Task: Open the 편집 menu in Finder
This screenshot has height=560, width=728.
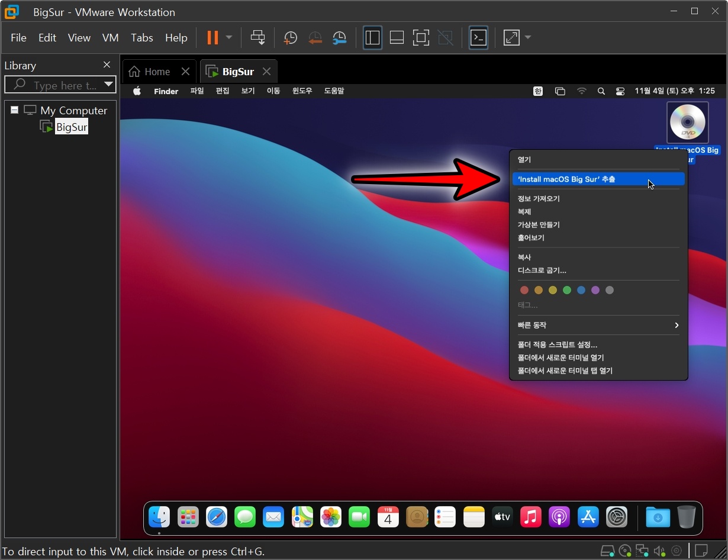Action: [223, 91]
